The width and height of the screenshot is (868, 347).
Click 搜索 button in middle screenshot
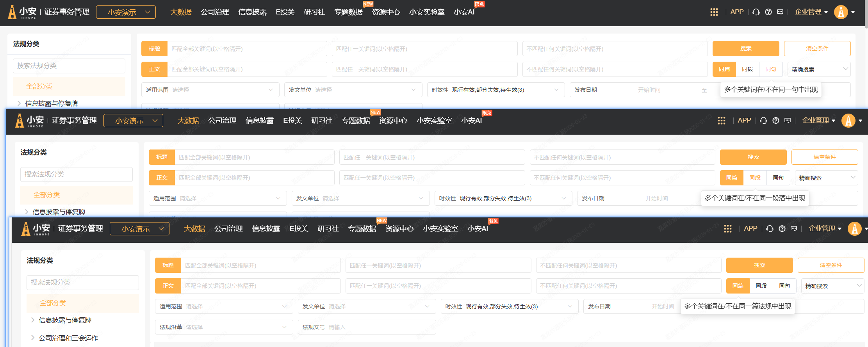753,157
